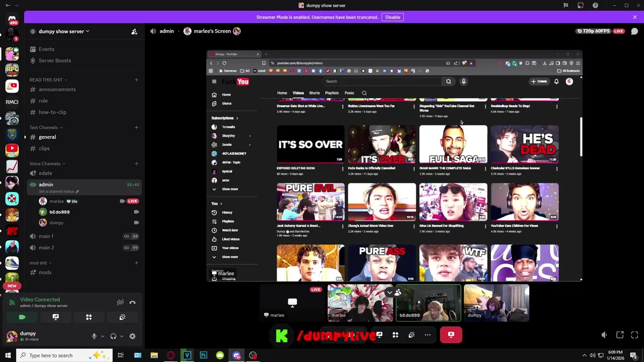Create channel in Text Channels category
The image size is (644, 362).
click(x=136, y=127)
